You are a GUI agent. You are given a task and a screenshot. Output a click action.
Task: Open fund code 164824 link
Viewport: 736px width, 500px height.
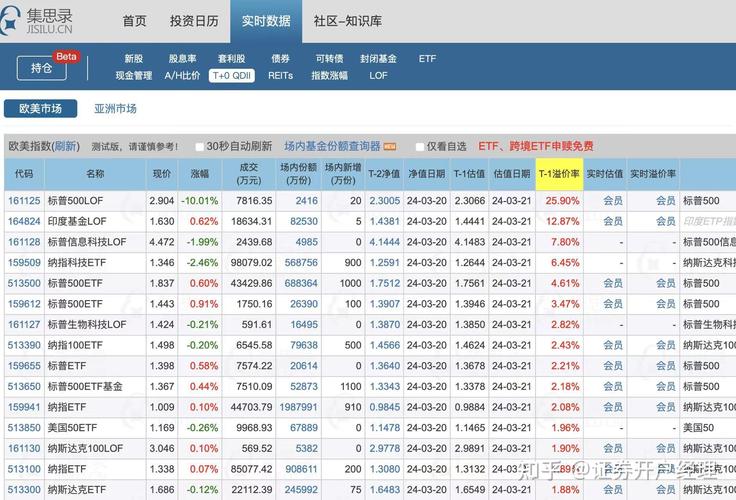click(24, 221)
